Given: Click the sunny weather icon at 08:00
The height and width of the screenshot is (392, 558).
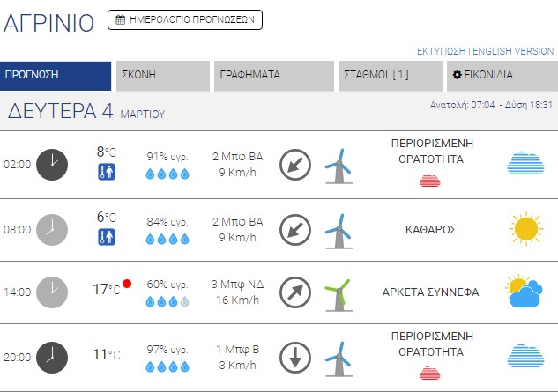Looking at the screenshot, I should [525, 229].
